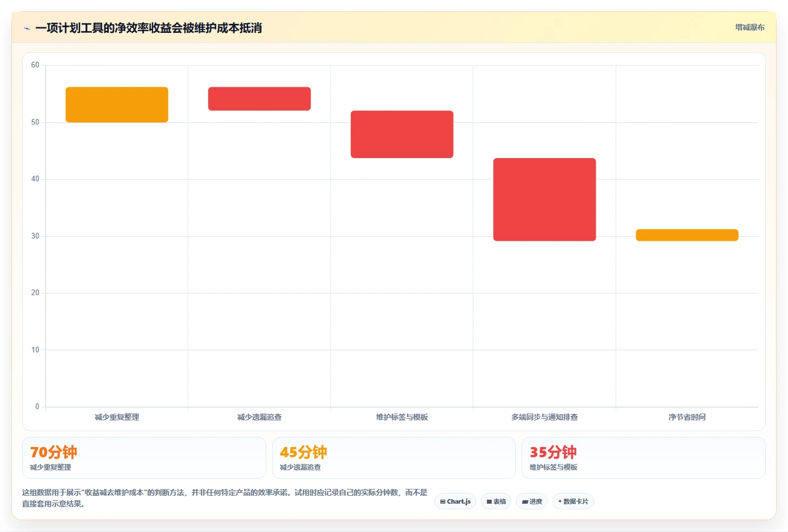Click the 多端同步与通知排查 x-axis label
Image resolution: width=788 pixels, height=532 pixels.
[x=544, y=417]
